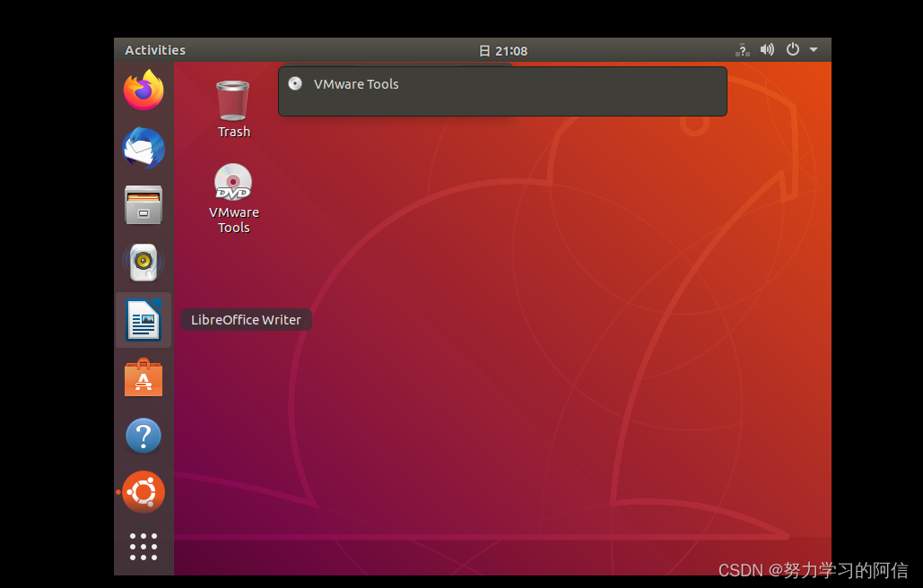Screen dimensions: 923x588
Task: Click the VMware Tools notification banner
Action: tap(502, 91)
